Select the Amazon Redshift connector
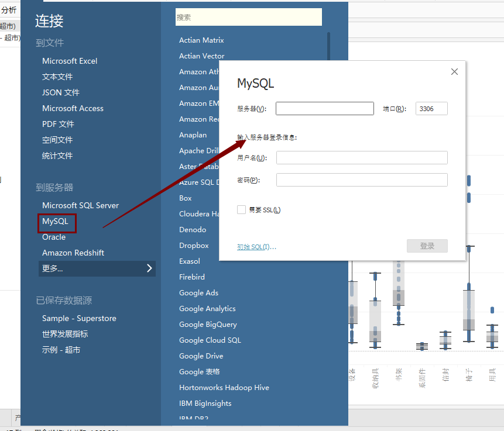 73,252
